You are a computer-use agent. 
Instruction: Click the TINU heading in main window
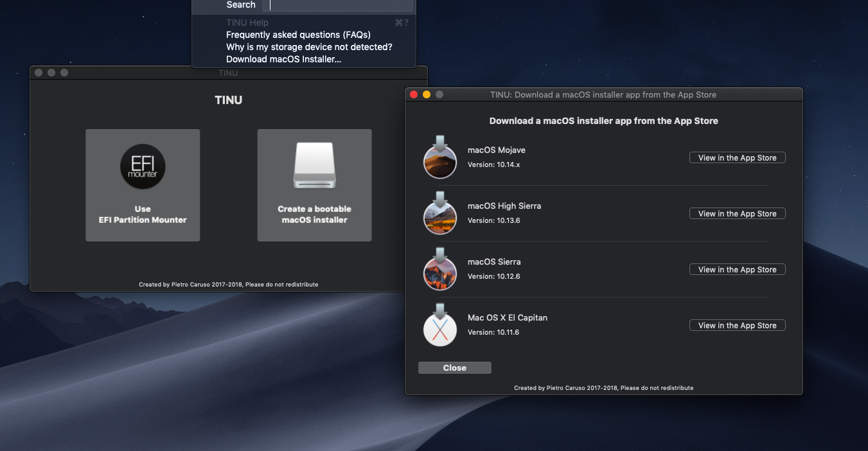[x=228, y=101]
